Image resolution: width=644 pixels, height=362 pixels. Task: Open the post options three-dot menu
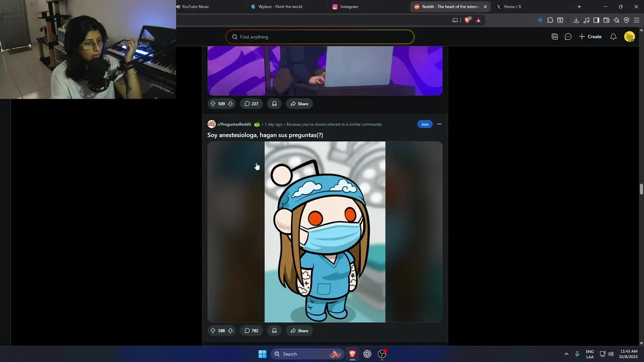pos(439,124)
